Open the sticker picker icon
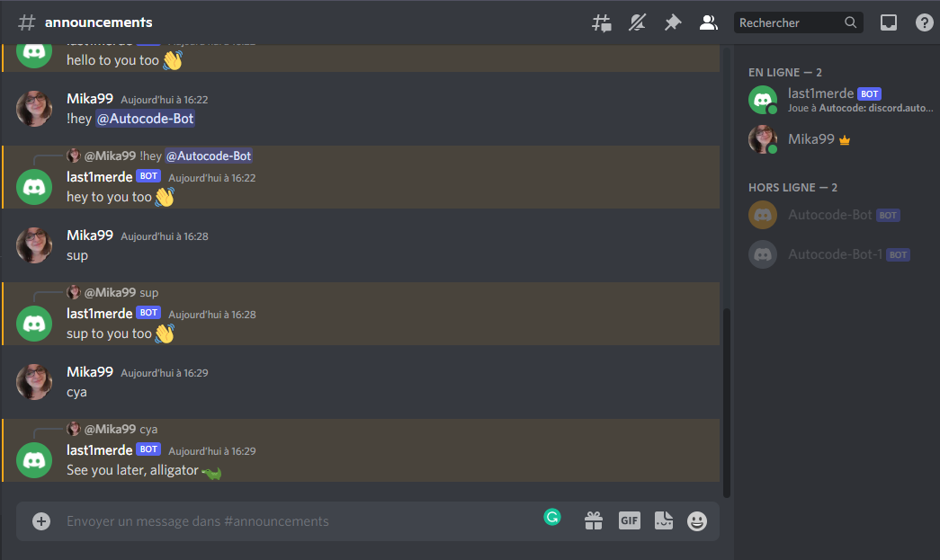Screen dimensions: 940x560 tap(664, 520)
